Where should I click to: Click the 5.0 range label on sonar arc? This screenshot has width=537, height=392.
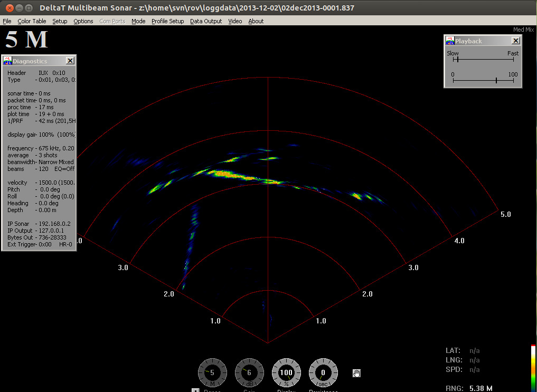[x=505, y=215]
